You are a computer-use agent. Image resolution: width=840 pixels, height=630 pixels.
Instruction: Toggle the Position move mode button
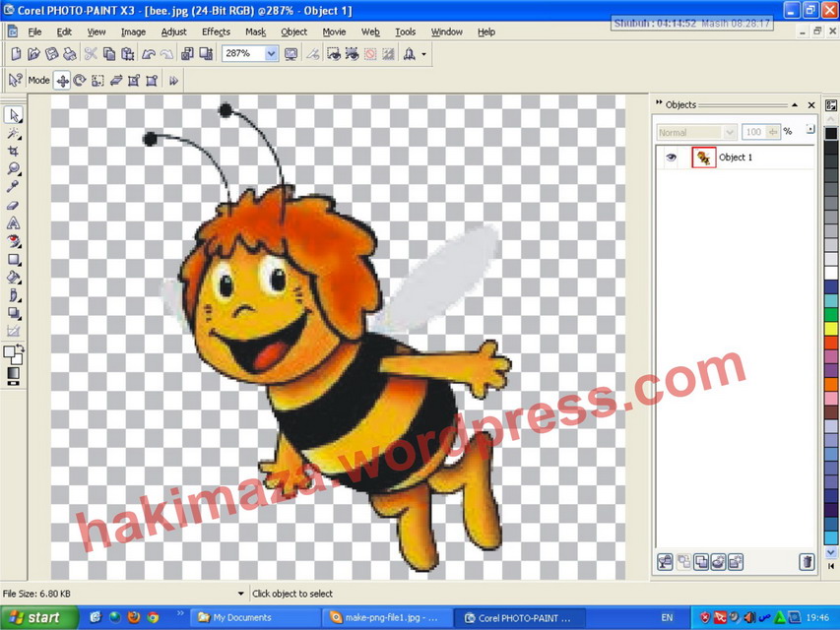62,81
